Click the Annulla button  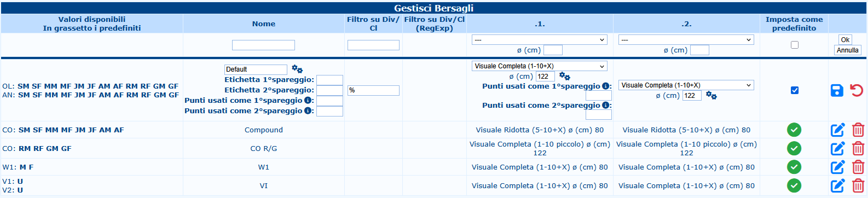848,50
